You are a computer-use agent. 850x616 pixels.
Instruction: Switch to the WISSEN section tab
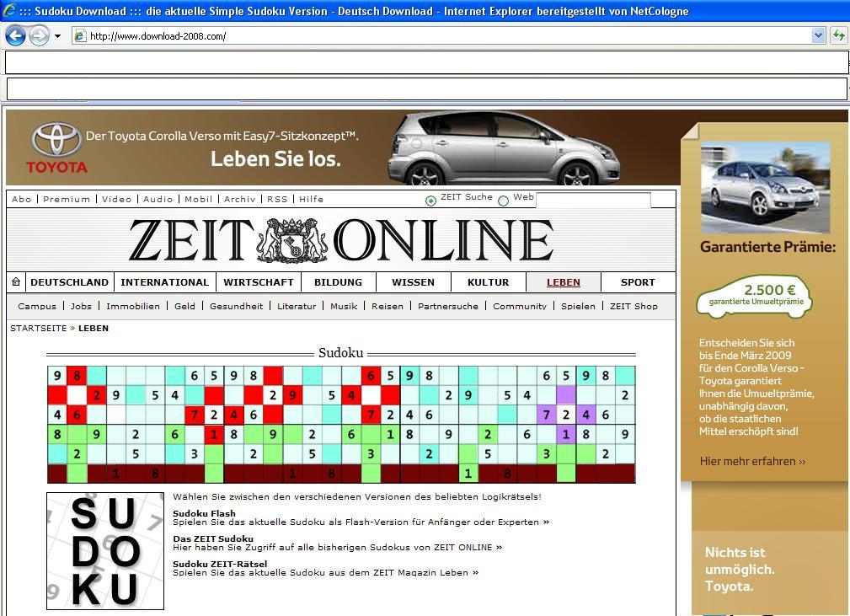tap(413, 282)
